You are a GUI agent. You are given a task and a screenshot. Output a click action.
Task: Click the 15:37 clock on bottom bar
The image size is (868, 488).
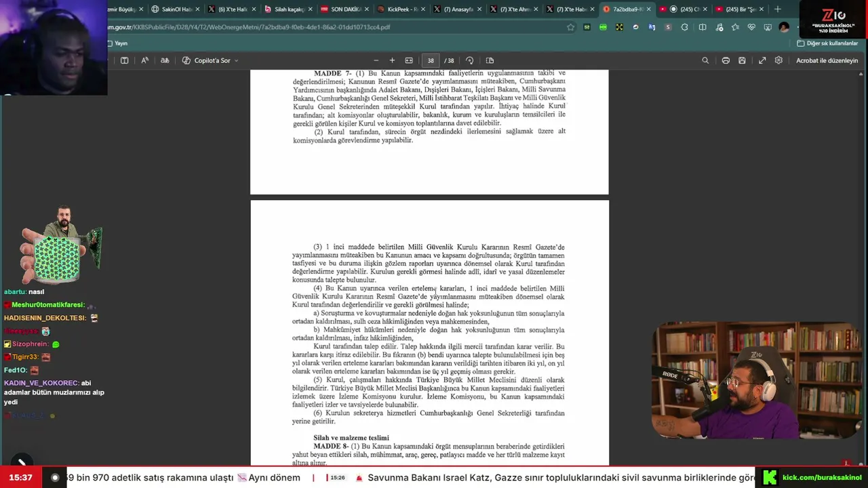[21, 478]
